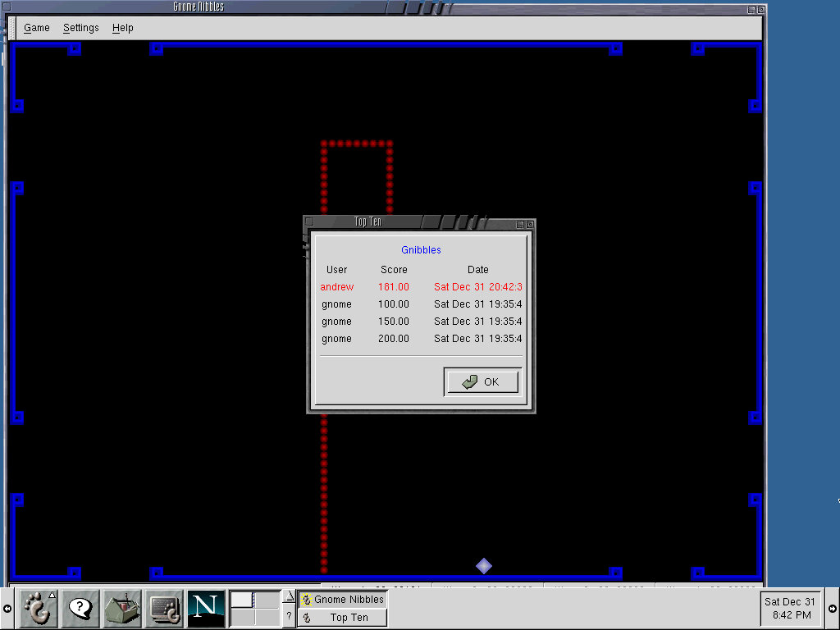Screen dimensions: 840x630
Task: Collapse panel with right edge arrow
Action: [833, 609]
